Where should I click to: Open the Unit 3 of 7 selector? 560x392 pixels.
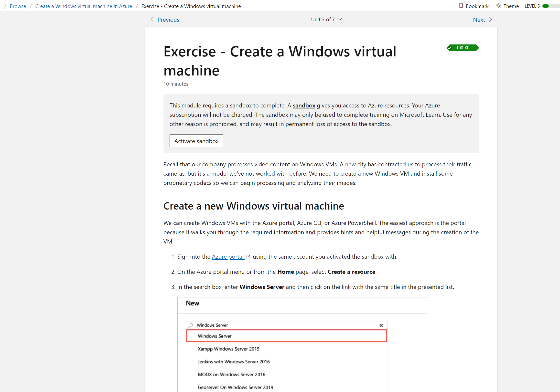[327, 19]
